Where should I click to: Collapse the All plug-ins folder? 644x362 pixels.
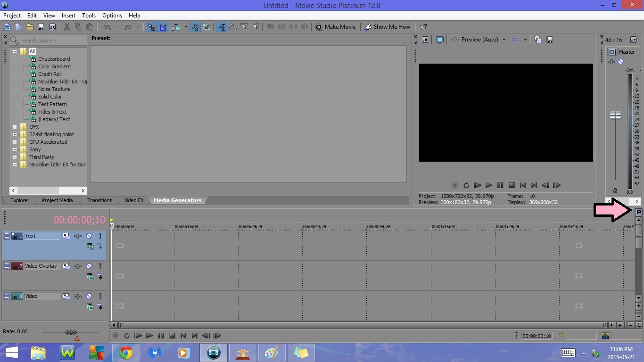click(x=15, y=51)
